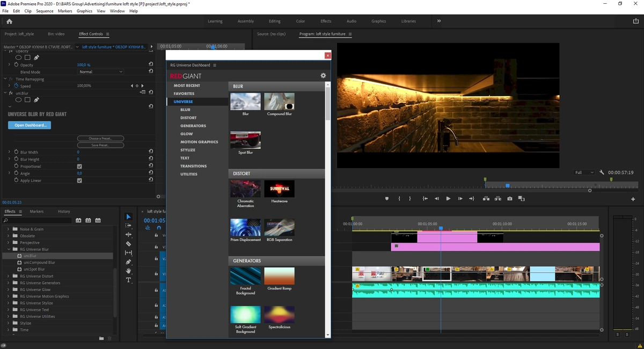Viewport: 644px width, 349px height.
Task: Select the Track Select Forward tool
Action: tap(128, 226)
